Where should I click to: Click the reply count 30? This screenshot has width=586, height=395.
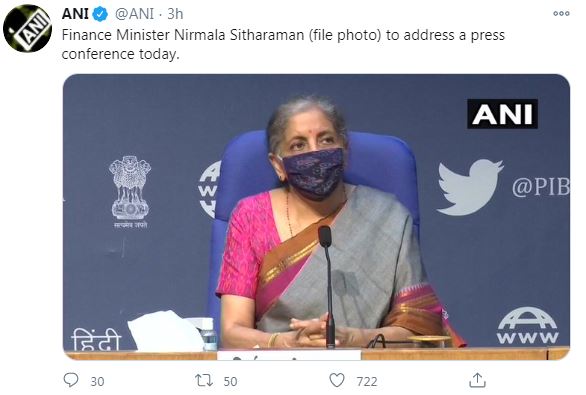[97, 382]
